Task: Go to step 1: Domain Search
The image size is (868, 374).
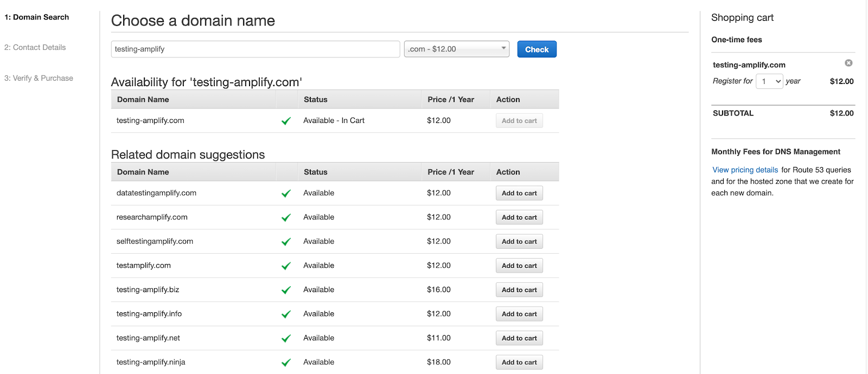Action: point(37,17)
